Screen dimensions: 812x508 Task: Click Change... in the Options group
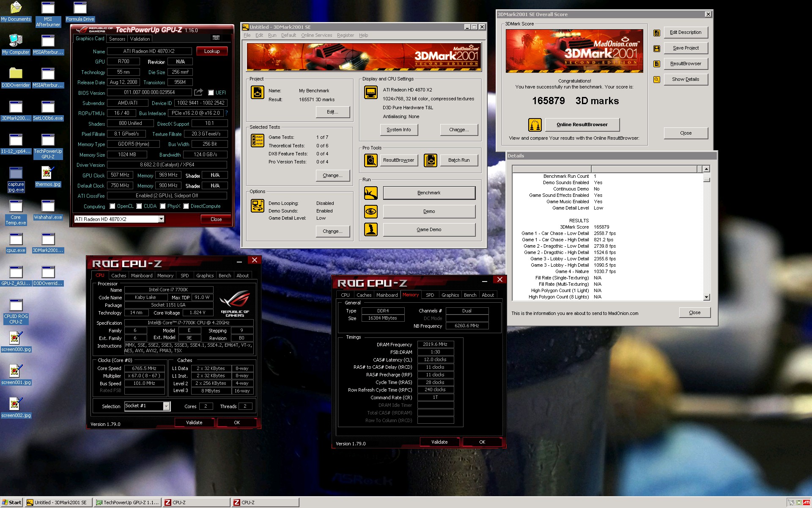(332, 231)
